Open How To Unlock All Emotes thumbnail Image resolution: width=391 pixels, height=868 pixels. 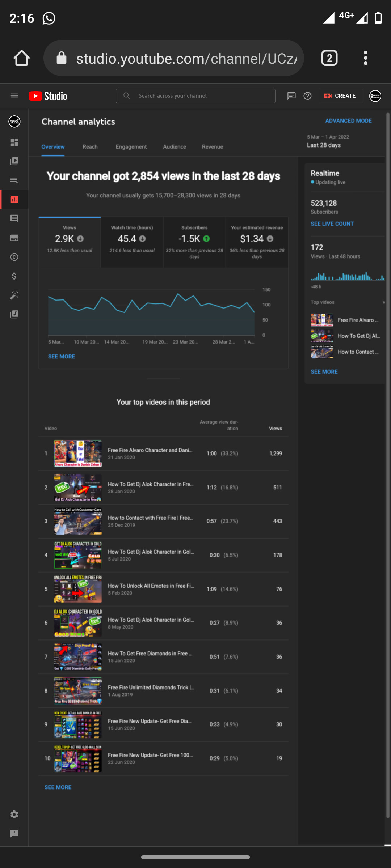(78, 589)
